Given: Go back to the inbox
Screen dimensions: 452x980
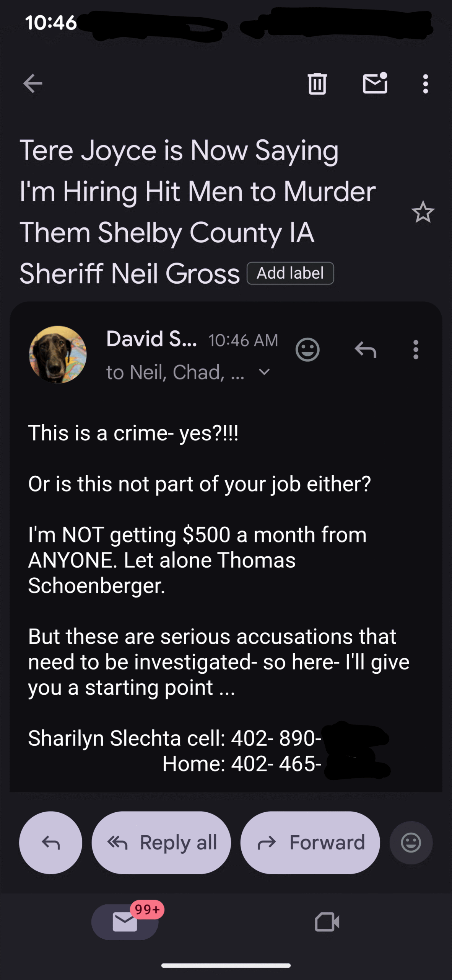Looking at the screenshot, I should 33,83.
